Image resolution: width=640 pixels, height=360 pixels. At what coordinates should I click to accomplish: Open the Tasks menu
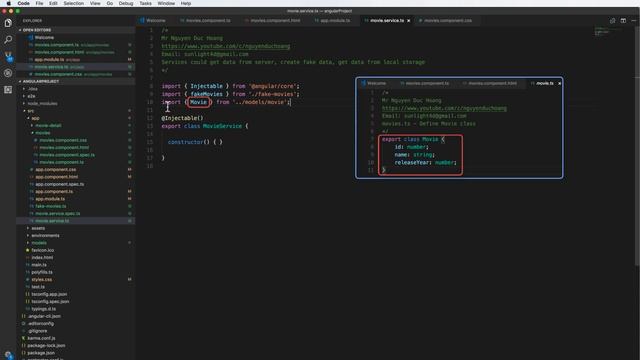pos(145,3)
